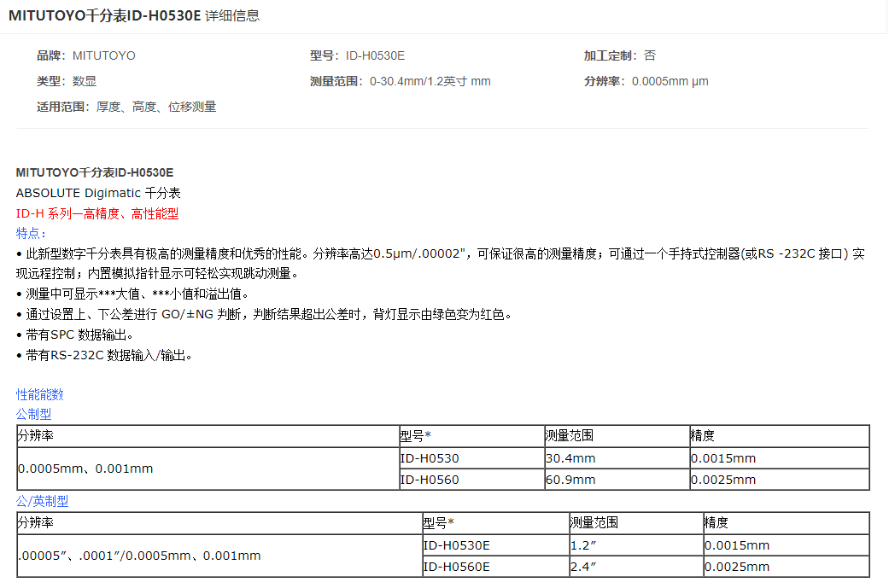The width and height of the screenshot is (889, 588).
Task: Click the blue 公制型 table heading
Action: pos(34,414)
